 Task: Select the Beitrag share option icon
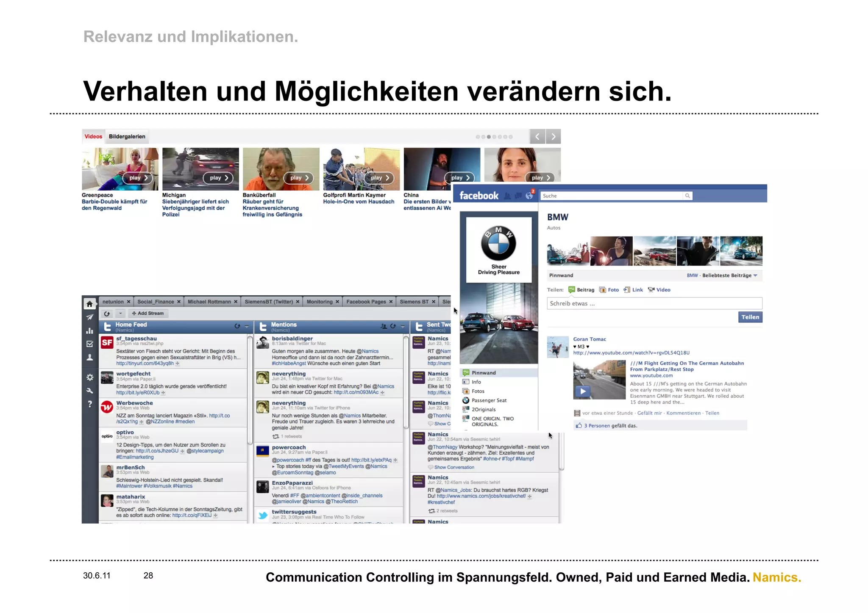click(572, 290)
